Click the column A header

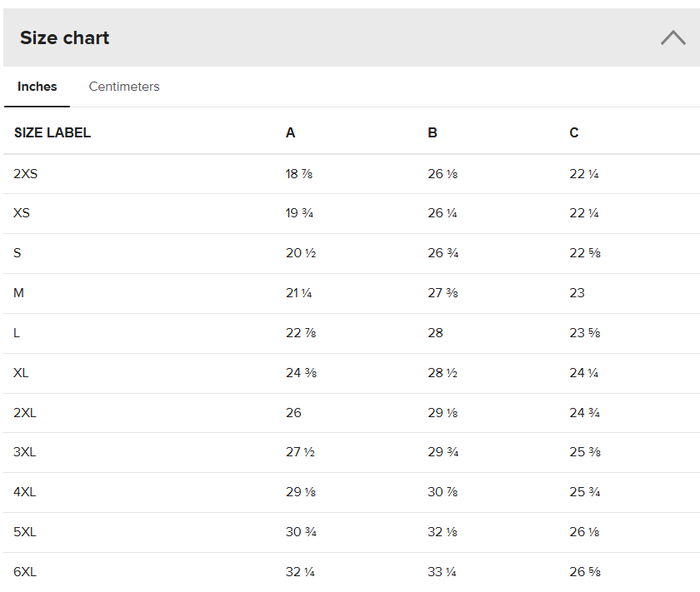290,133
